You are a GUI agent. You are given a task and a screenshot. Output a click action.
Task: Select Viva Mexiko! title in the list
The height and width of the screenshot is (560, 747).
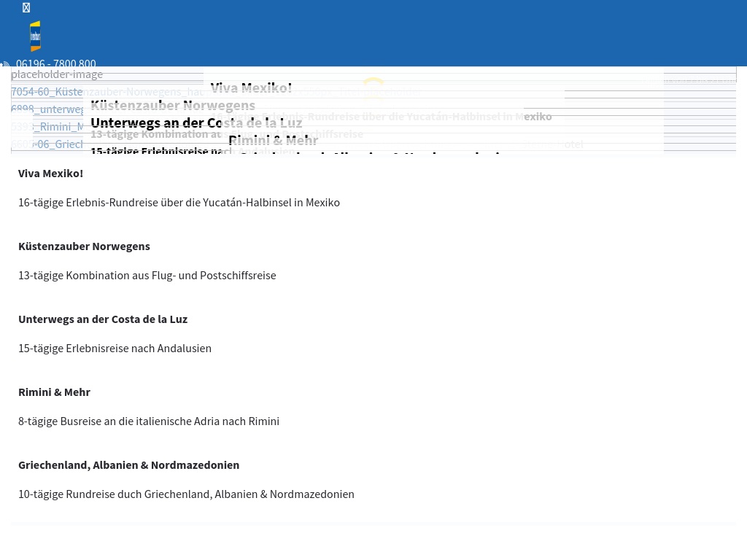(x=50, y=174)
